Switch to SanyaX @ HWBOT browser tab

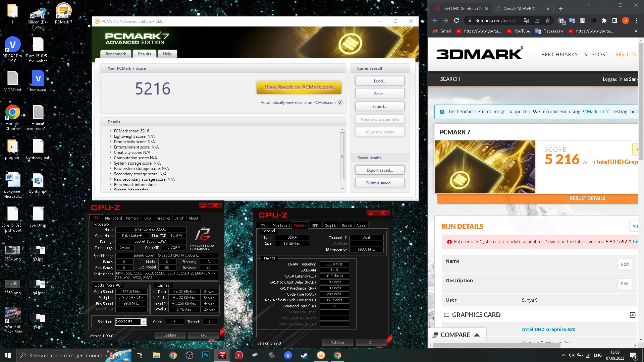(x=520, y=9)
